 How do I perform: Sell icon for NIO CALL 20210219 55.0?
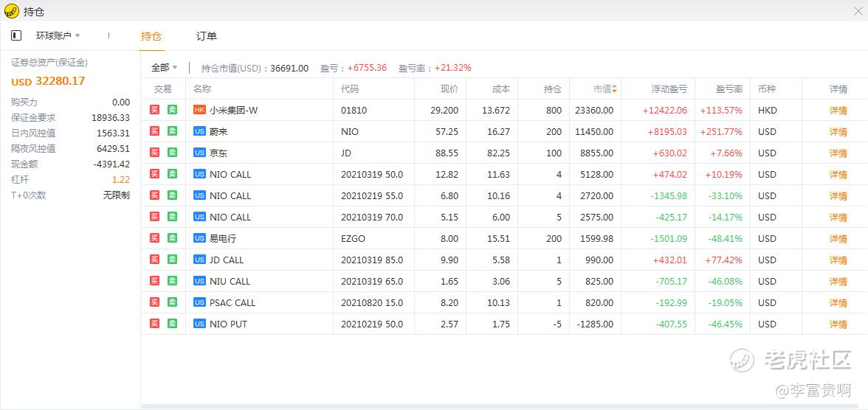172,195
